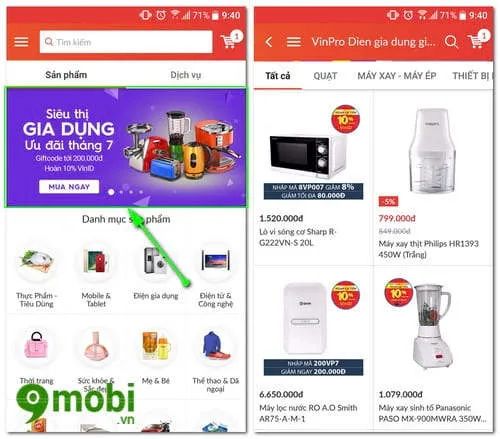Select second banner carousel dot

121,192
